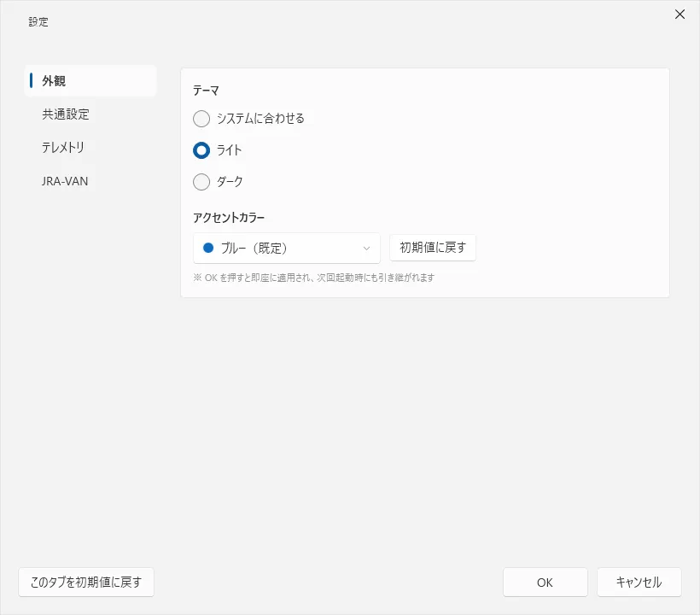Click the アクセントカラー heading text
The image size is (700, 615).
coord(229,218)
